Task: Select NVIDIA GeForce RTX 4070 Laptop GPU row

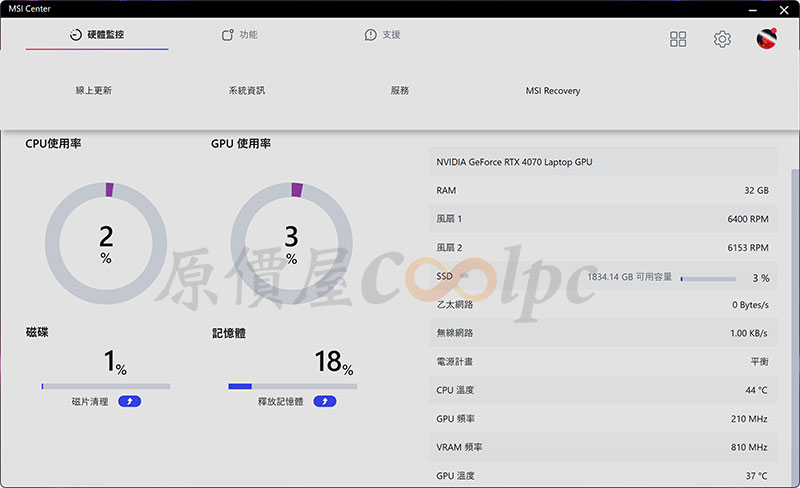Action: (603, 162)
